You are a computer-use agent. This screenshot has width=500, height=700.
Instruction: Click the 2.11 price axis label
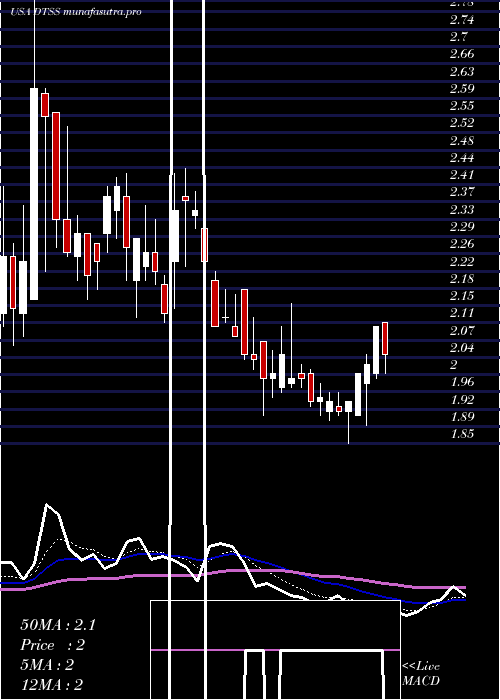click(462, 313)
